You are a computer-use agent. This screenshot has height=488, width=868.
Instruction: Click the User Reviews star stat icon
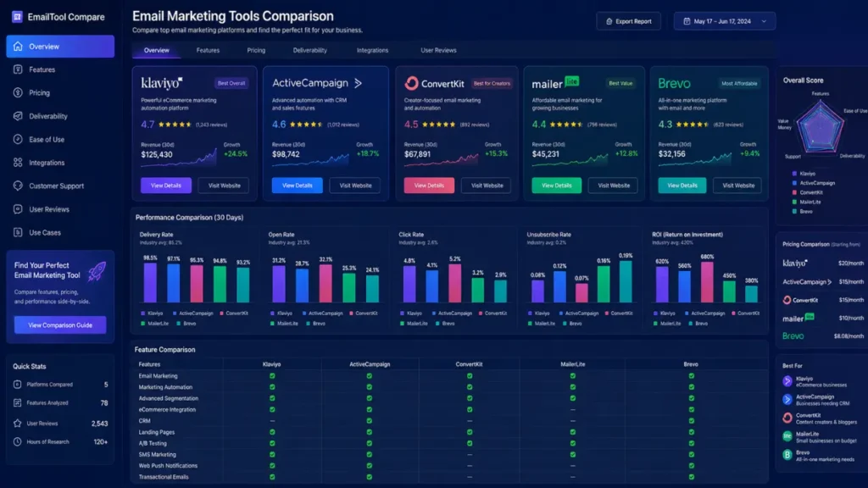17,424
